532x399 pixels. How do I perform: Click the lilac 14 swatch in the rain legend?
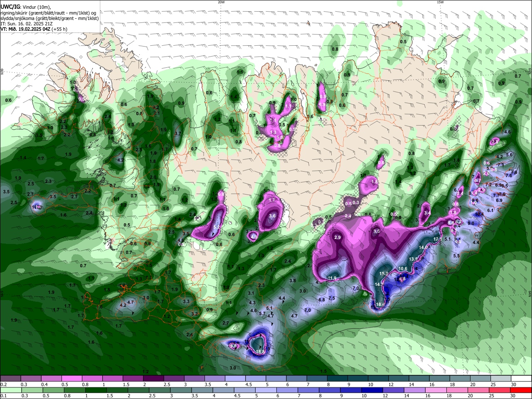click(415, 390)
